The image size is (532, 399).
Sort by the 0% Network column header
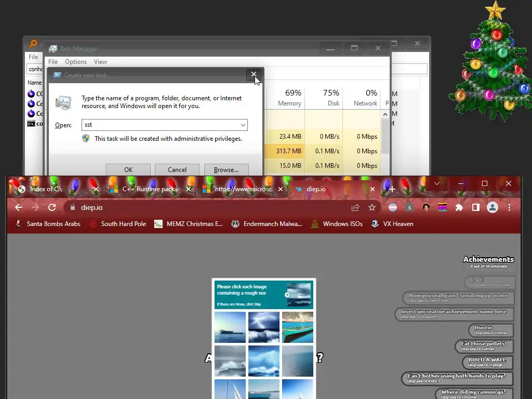(x=362, y=98)
